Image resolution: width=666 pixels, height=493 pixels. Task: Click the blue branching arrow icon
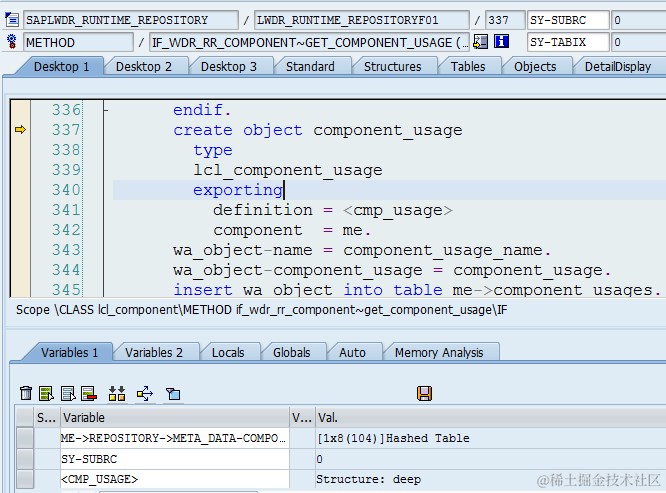click(x=145, y=393)
